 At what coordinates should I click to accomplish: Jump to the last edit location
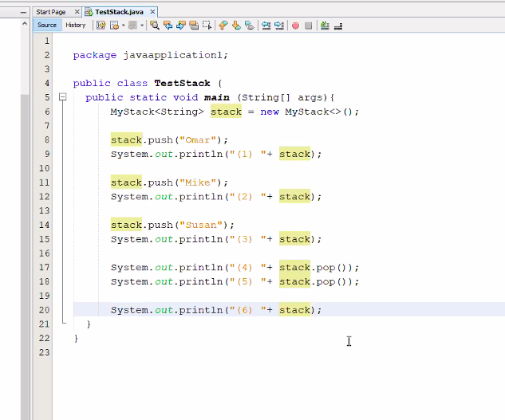[x=101, y=25]
